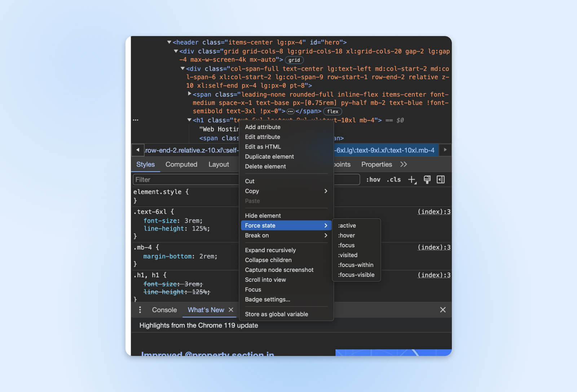Expand the leading-none span element

click(x=189, y=94)
